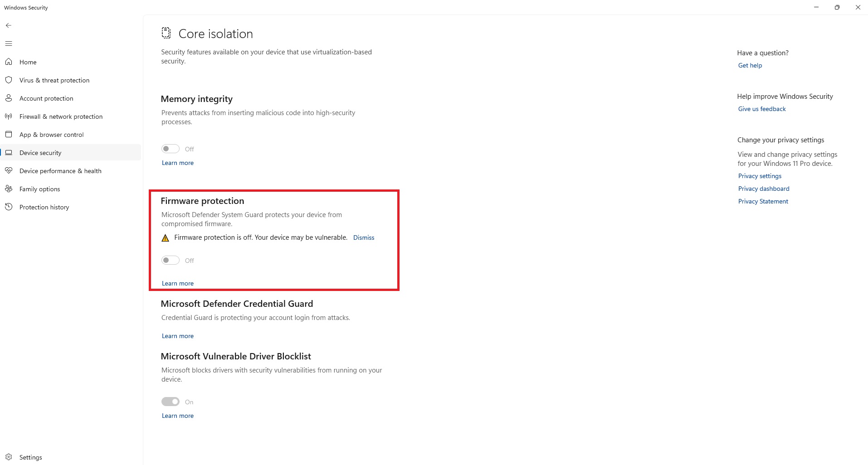Open the Privacy dashboard link
Viewport: 868px width, 465px height.
(x=764, y=189)
